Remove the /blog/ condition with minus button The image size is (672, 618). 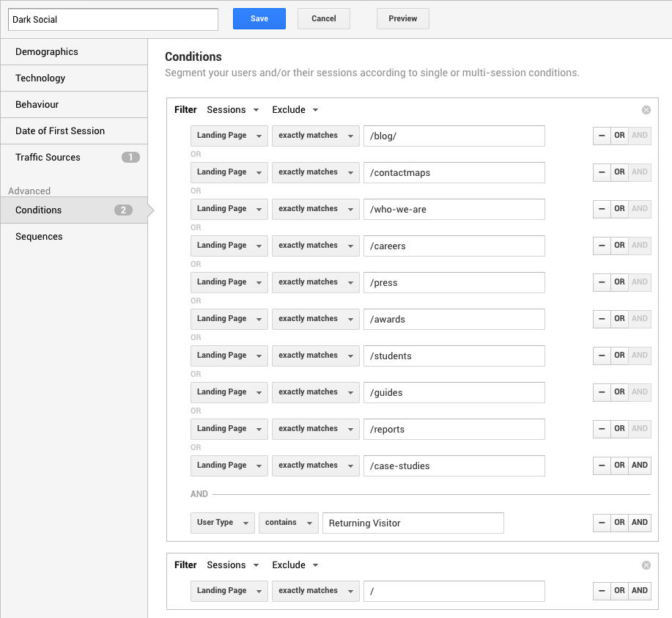click(602, 136)
